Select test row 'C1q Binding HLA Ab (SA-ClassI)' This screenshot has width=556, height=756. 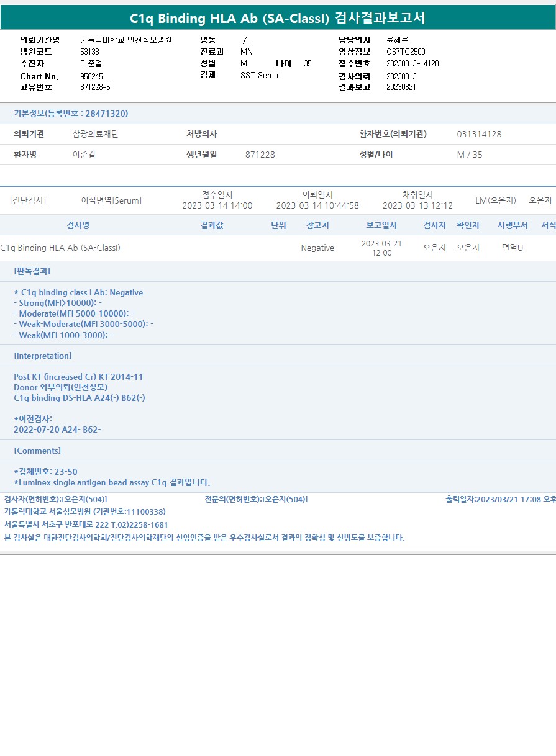coord(60,248)
